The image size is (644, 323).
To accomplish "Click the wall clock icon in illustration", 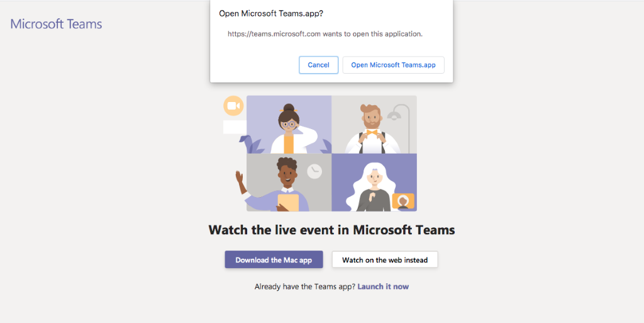I will click(314, 171).
